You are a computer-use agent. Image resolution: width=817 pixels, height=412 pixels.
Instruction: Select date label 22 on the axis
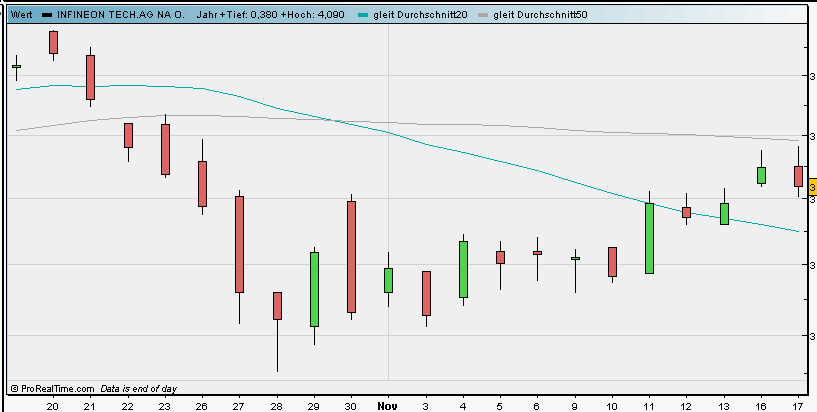tap(128, 406)
